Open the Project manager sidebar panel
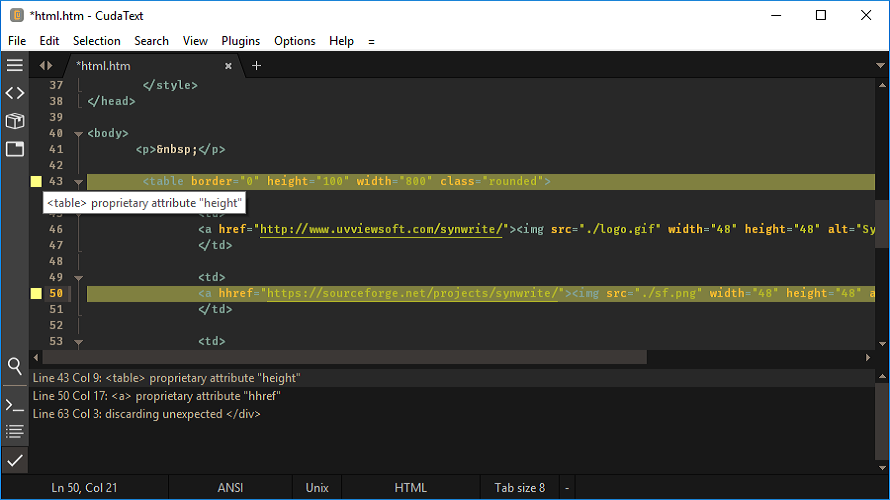 pyautogui.click(x=14, y=121)
